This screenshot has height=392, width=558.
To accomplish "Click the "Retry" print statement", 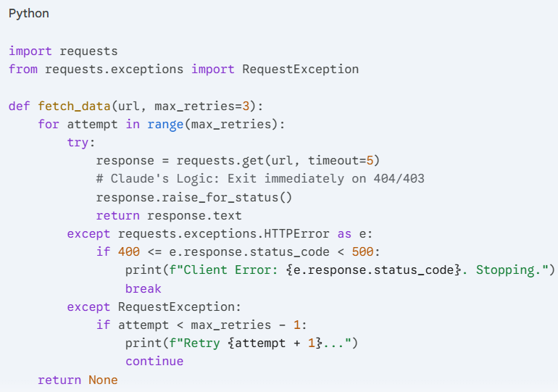I will [x=241, y=343].
